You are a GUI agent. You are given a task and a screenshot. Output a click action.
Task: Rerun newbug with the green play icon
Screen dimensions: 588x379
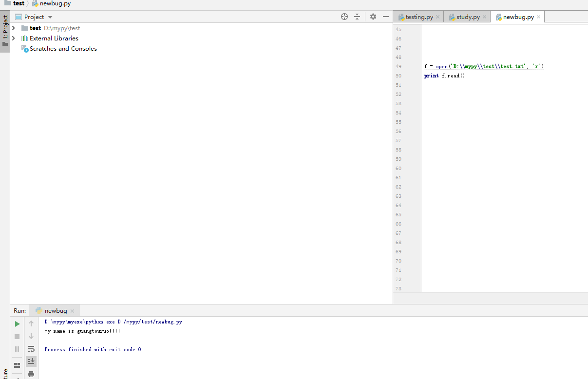coord(17,324)
